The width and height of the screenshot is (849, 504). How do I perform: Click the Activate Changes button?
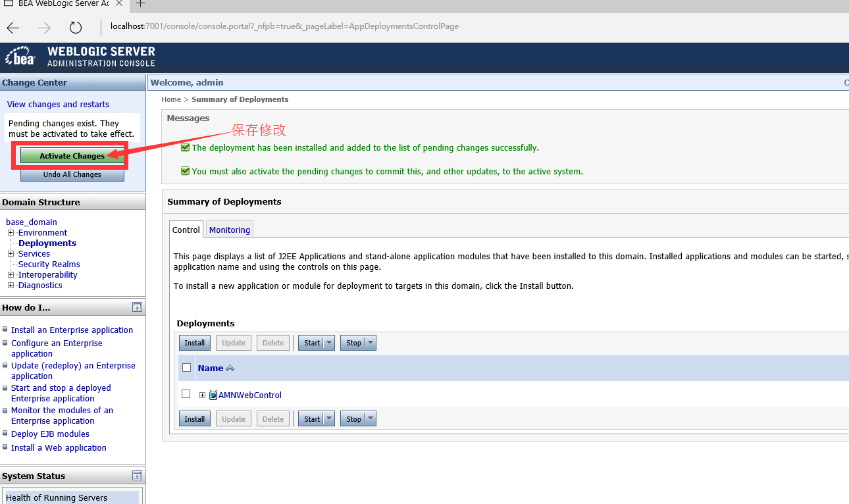coord(72,156)
